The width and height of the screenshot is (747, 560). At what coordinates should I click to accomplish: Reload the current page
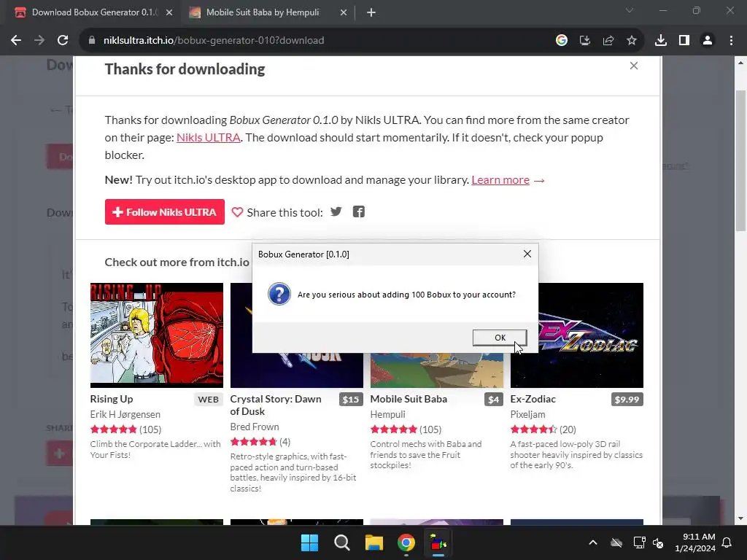coord(63,41)
